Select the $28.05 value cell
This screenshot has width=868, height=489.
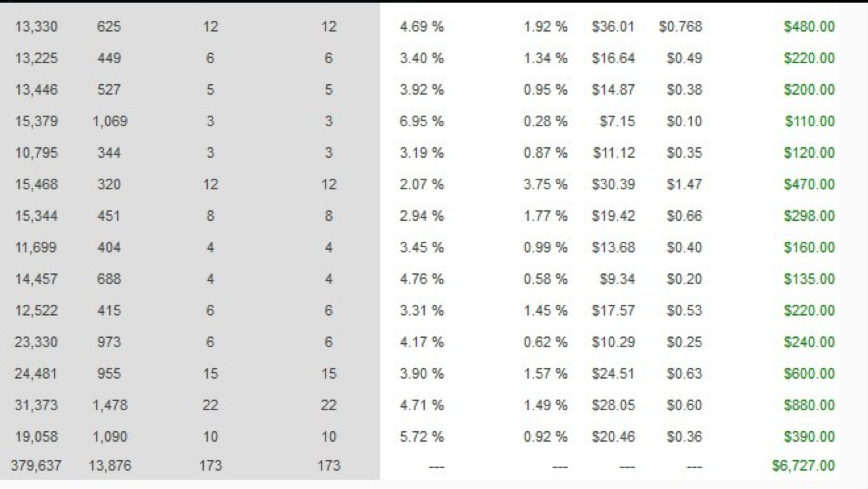point(613,406)
